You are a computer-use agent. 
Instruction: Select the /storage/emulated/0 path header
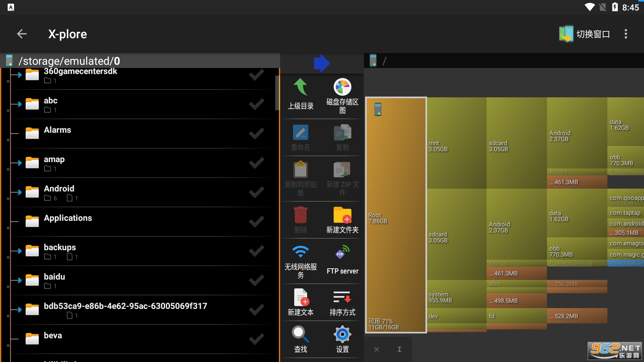140,61
